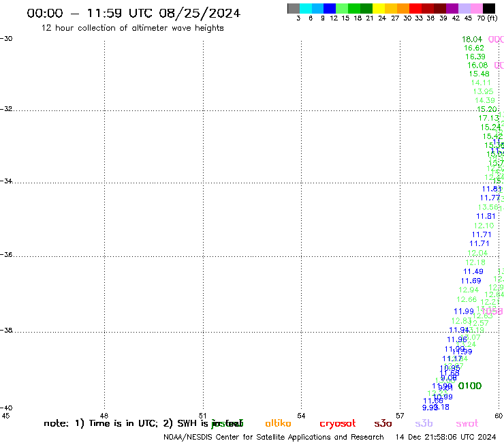Click the latitude axis label -36
The height and width of the screenshot is (443, 504).
(6, 254)
